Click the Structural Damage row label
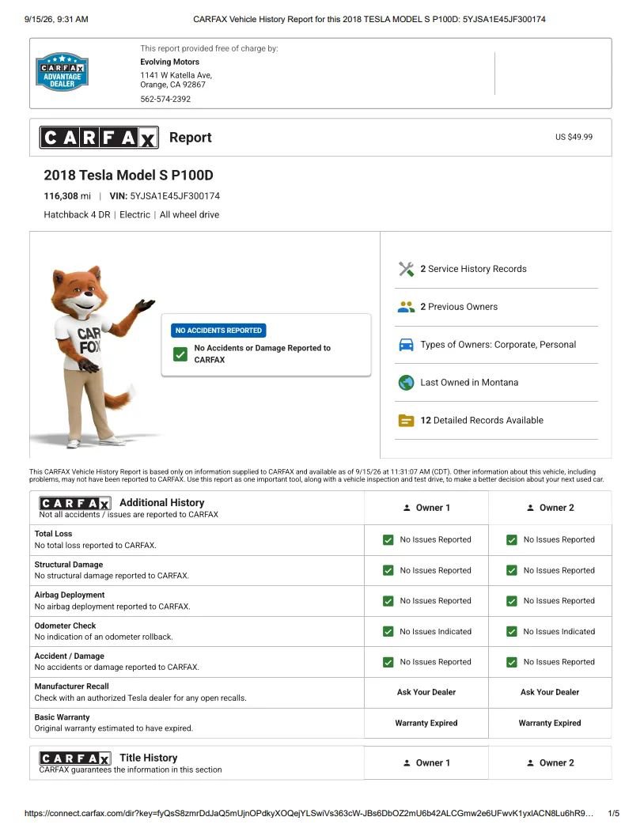 pyautogui.click(x=69, y=565)
